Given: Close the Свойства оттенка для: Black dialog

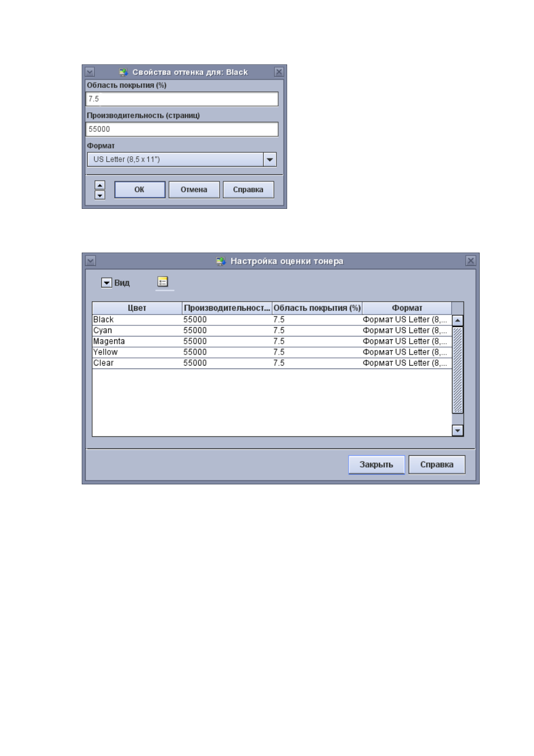Looking at the screenshot, I should coord(279,72).
